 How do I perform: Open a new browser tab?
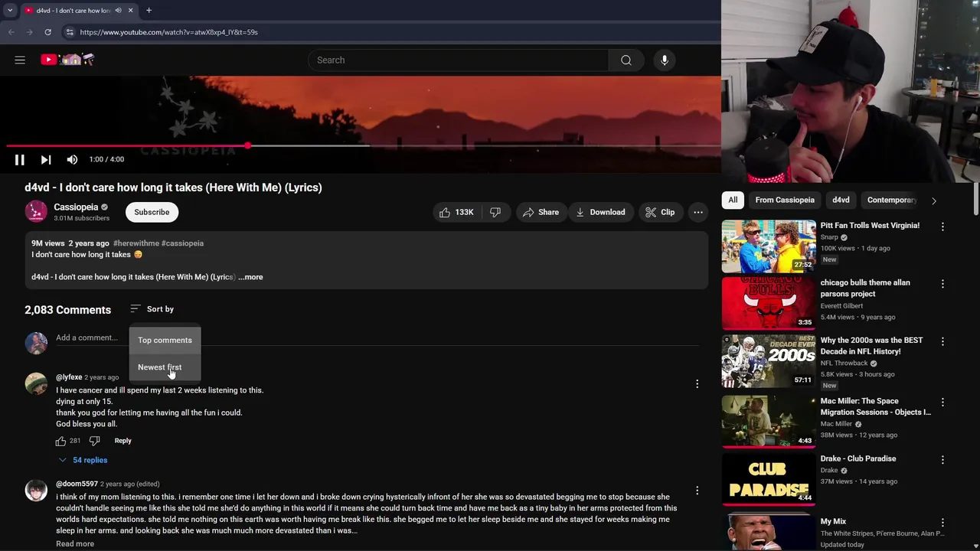click(149, 10)
